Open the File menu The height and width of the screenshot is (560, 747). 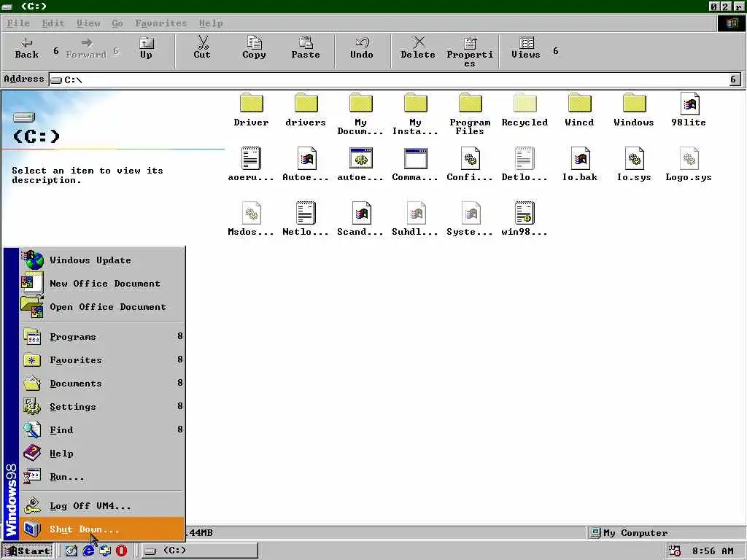(18, 23)
